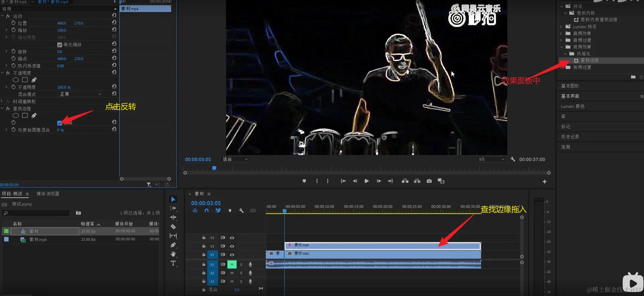The height and width of the screenshot is (296, 644).
Task: Toggle the V2 track lock
Action: 204,246
